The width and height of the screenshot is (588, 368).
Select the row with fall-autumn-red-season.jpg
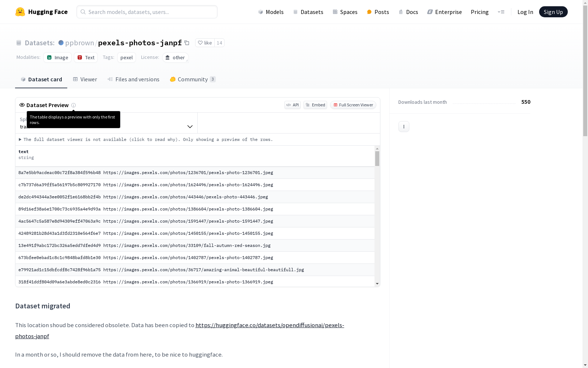195,245
